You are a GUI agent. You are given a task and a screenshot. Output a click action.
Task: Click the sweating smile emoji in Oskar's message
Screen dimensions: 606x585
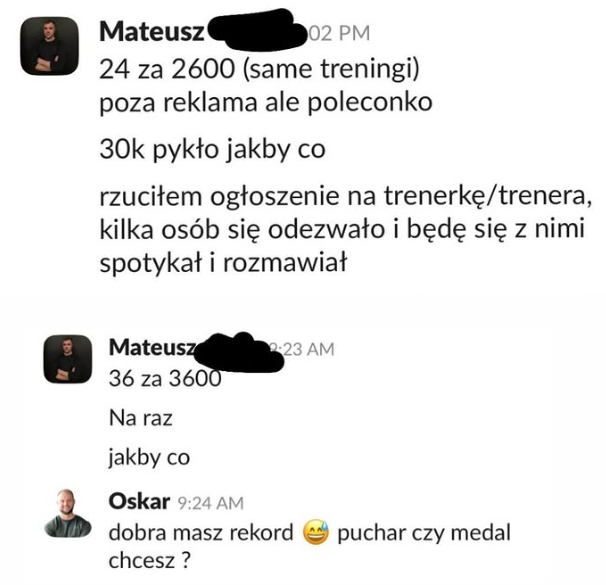point(316,532)
